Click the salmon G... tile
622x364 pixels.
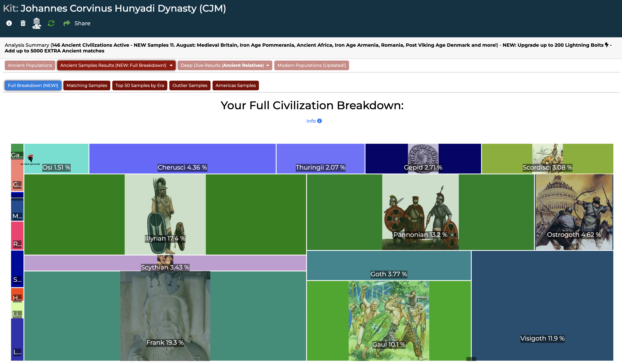click(17, 175)
